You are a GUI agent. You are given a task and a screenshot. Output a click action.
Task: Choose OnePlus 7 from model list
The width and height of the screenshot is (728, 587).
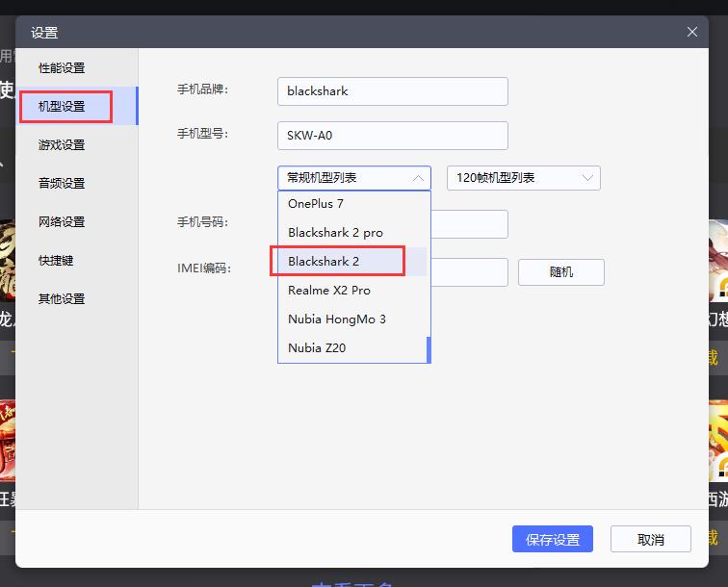[x=352, y=204]
